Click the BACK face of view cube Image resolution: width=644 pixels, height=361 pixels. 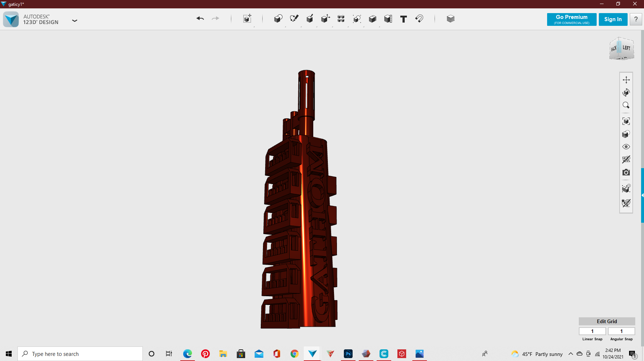pyautogui.click(x=614, y=49)
